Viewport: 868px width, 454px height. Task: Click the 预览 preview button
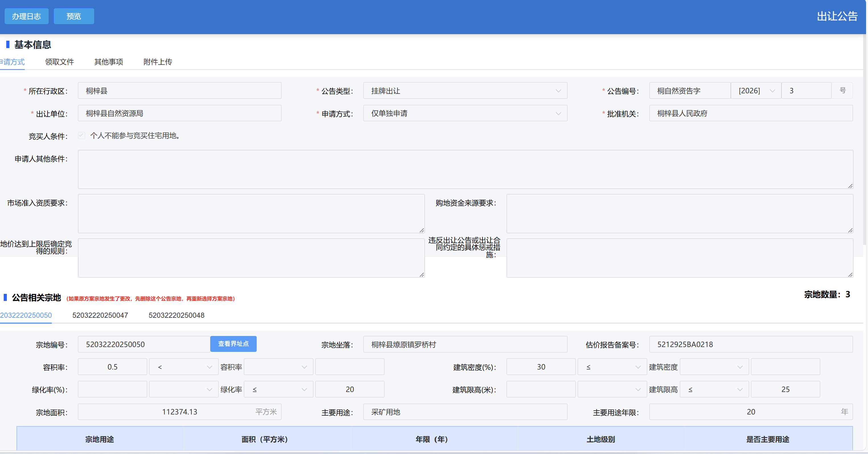pos(74,16)
